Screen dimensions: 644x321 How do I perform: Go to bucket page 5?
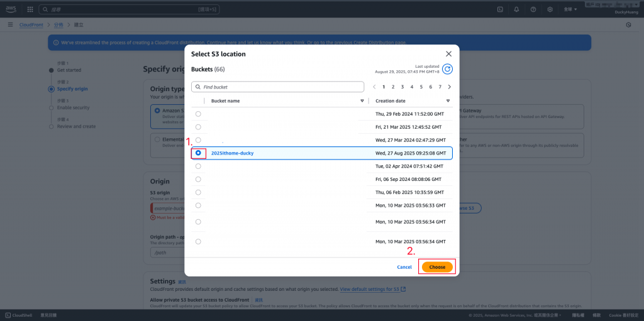click(421, 87)
